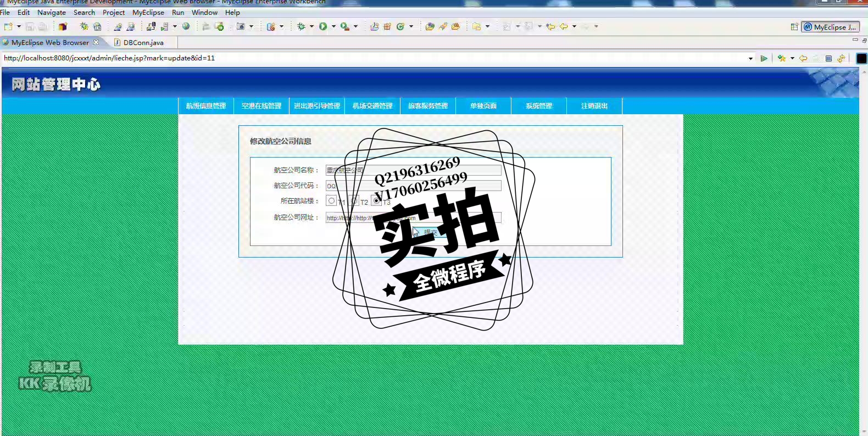Expand the camera icon dropdown arrow
868x436 pixels.
point(252,26)
